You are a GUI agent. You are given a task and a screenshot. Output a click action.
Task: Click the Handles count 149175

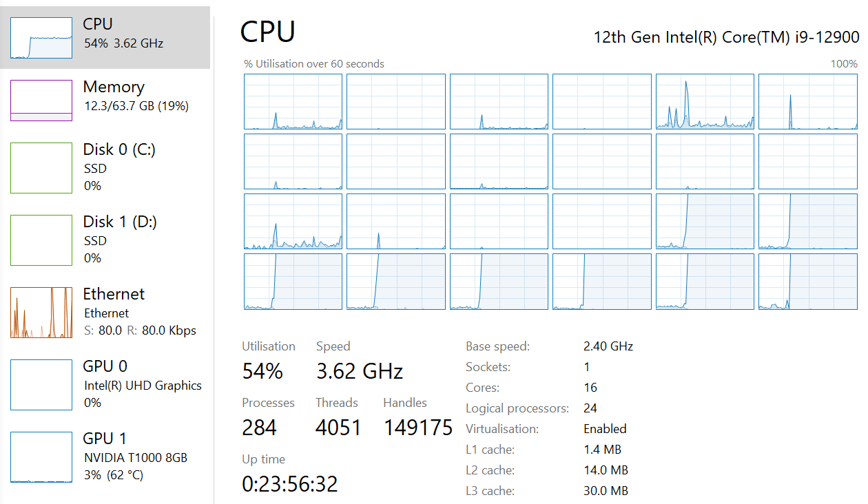(417, 428)
